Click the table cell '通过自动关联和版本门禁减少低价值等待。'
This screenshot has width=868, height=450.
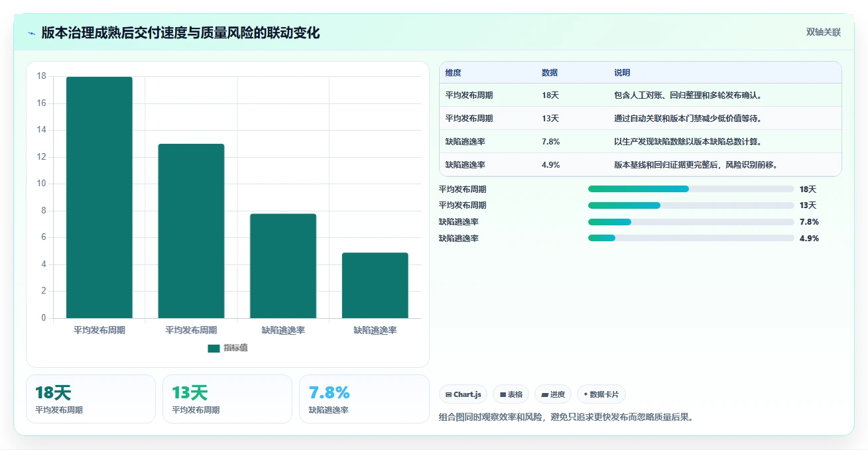point(688,119)
